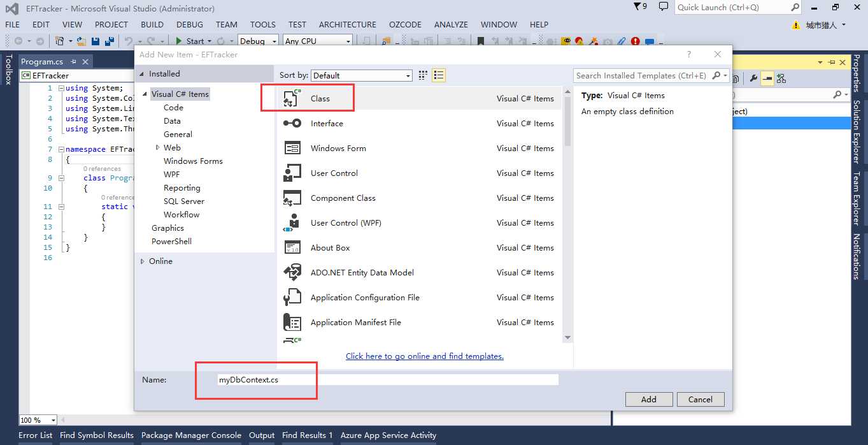The height and width of the screenshot is (445, 868).
Task: Select the Class template icon
Action: click(292, 98)
